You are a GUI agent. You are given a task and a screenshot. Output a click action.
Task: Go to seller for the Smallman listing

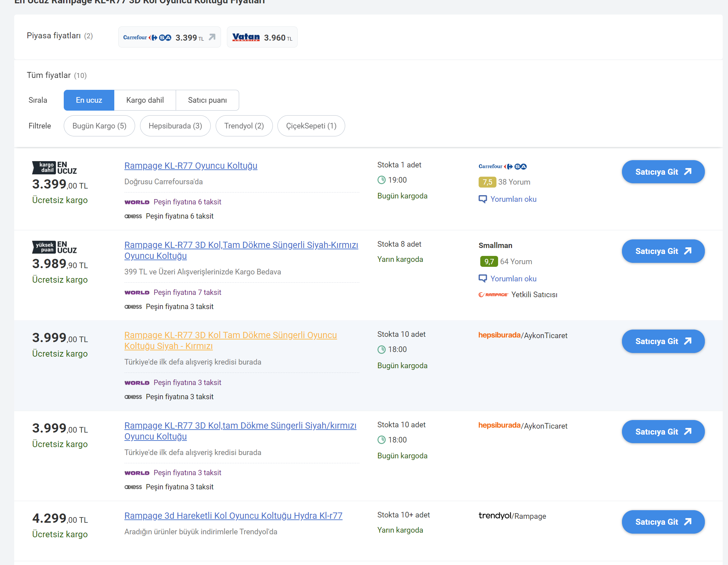pyautogui.click(x=663, y=251)
